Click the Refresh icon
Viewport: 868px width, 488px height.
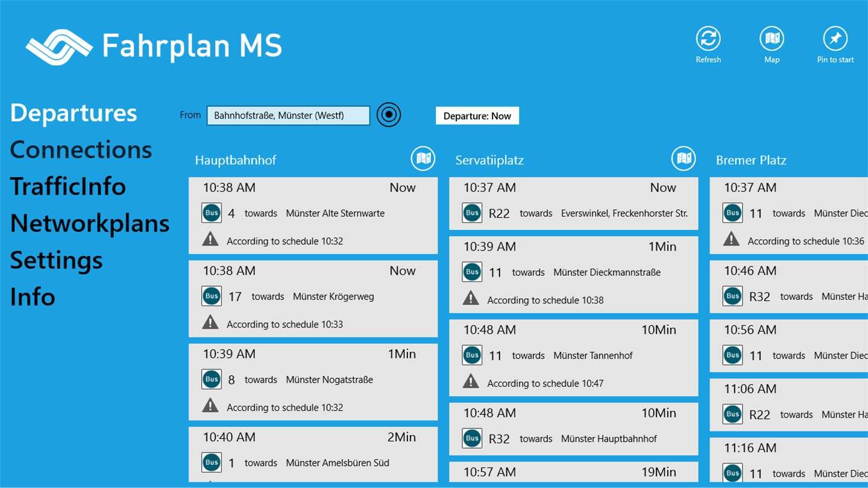click(708, 39)
